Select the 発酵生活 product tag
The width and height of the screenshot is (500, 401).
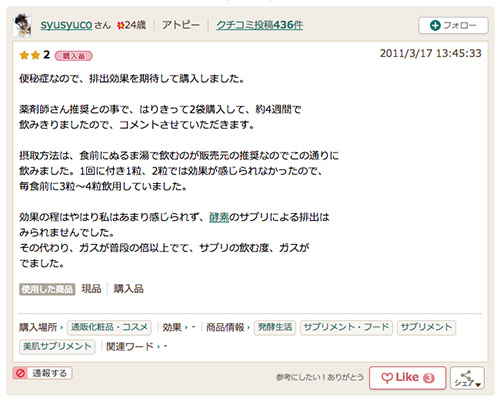(x=275, y=327)
